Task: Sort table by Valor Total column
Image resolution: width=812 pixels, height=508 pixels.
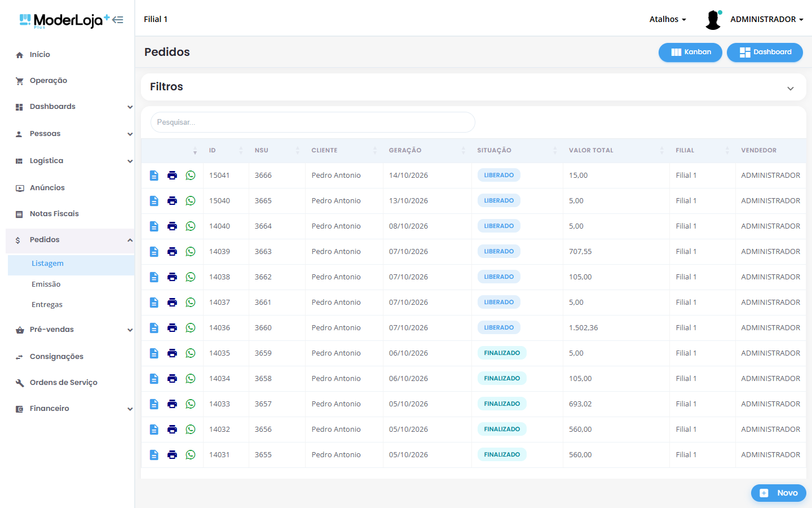Action: (x=591, y=151)
